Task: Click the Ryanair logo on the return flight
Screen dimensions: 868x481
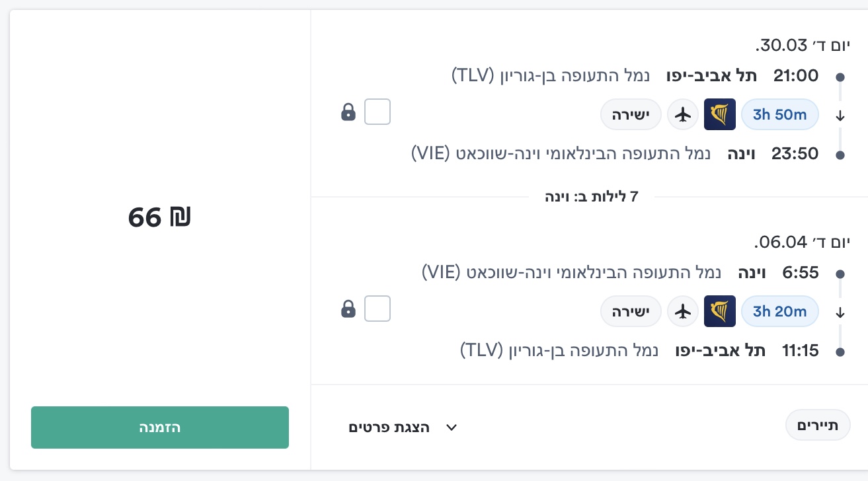Action: click(x=720, y=311)
